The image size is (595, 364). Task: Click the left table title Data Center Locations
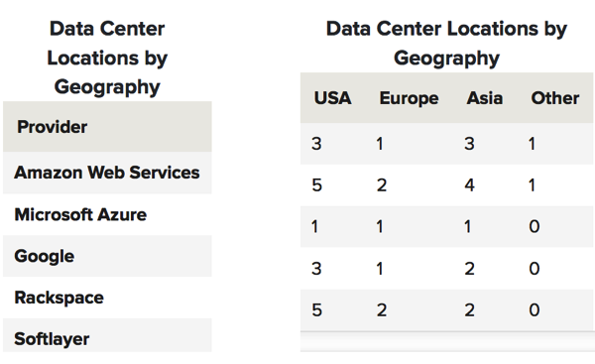pyautogui.click(x=107, y=58)
